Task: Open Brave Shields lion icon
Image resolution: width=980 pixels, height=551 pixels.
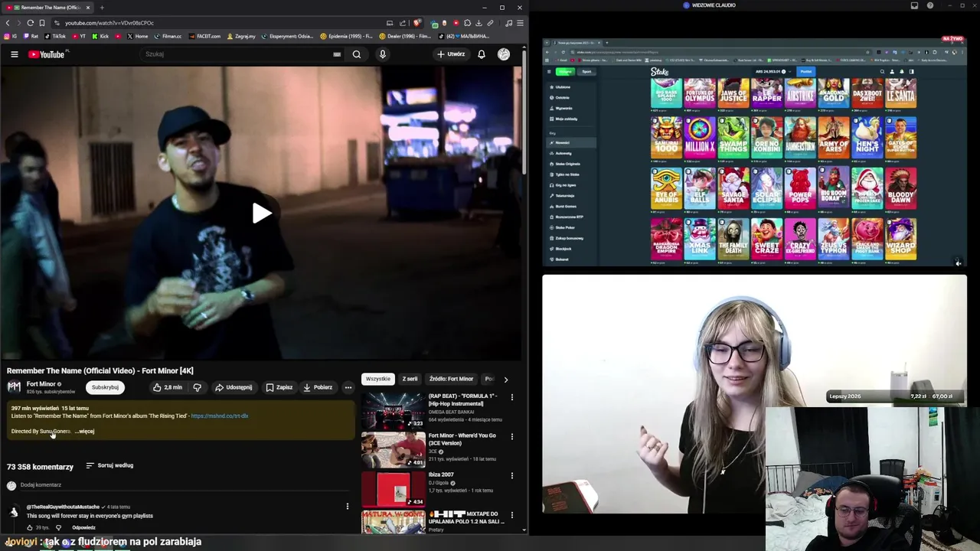Action: [415, 23]
